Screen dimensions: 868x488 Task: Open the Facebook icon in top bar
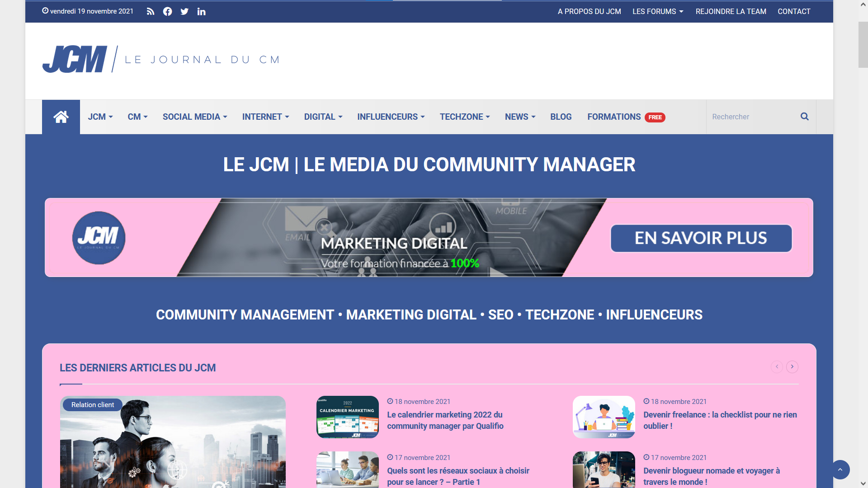click(167, 11)
